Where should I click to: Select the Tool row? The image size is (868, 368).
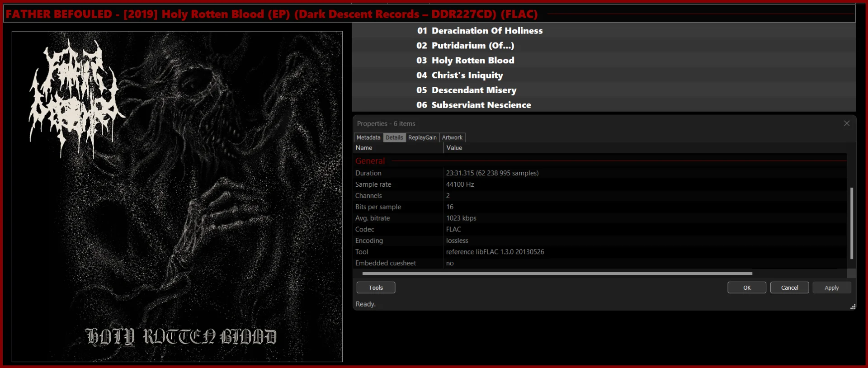(x=600, y=252)
